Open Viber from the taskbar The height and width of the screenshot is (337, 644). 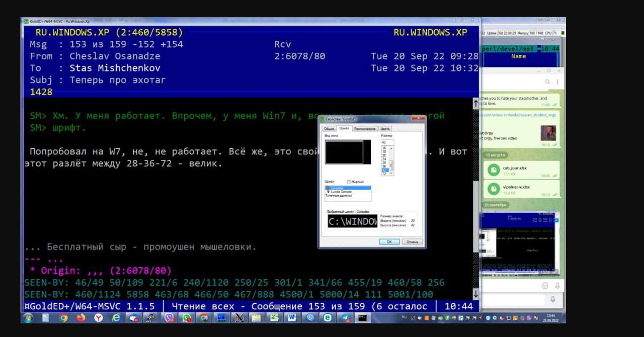tap(169, 318)
